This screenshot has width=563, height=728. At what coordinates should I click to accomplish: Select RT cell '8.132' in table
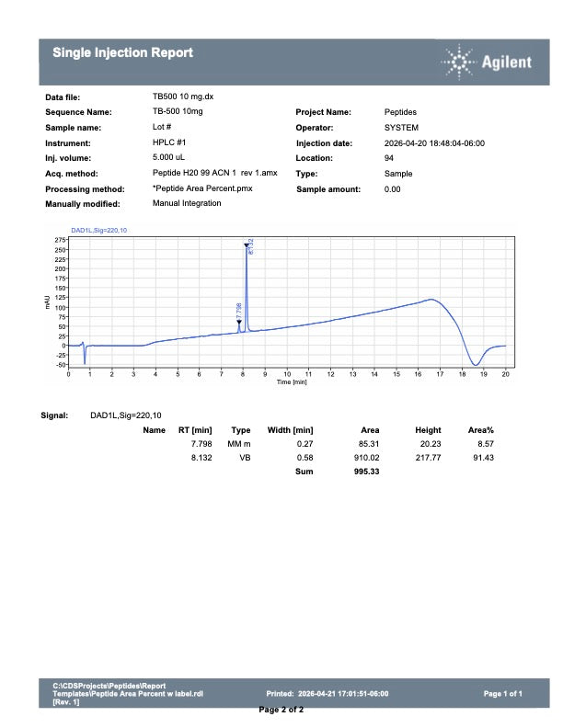[201, 458]
